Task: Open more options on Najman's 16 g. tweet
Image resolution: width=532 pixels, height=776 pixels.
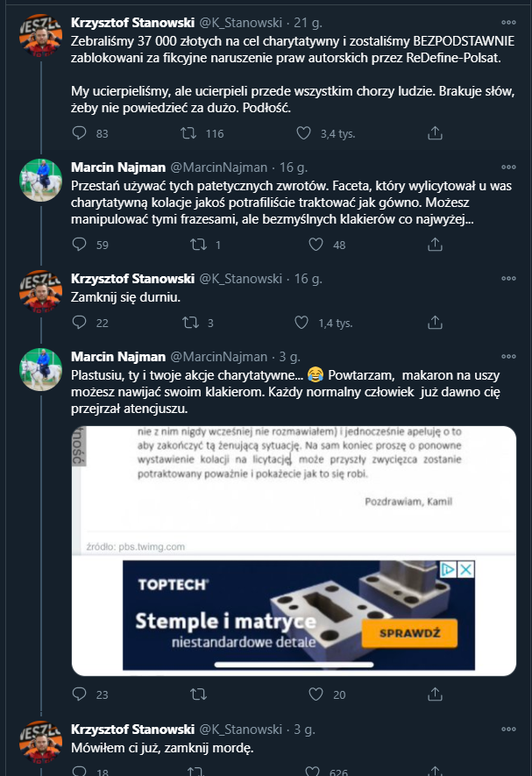Action: coord(508,166)
